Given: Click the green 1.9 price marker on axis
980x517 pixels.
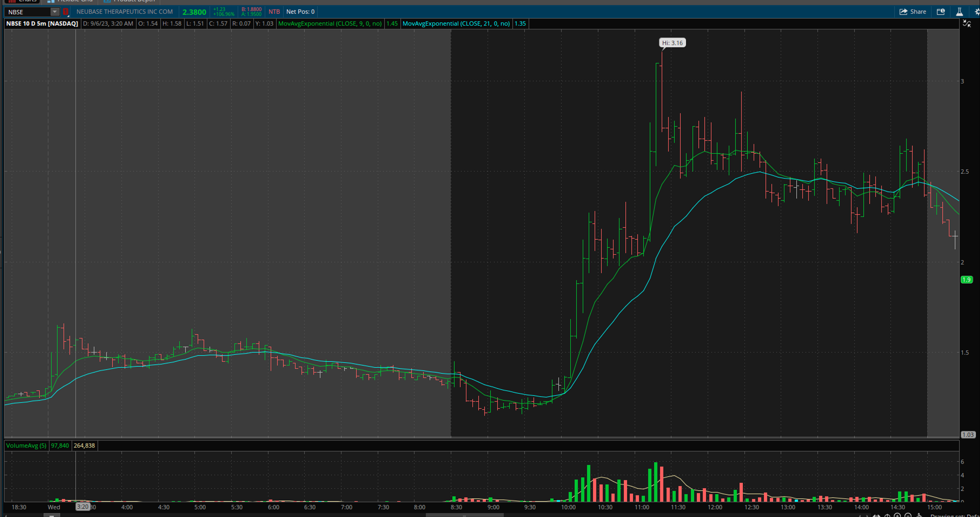Looking at the screenshot, I should [x=966, y=280].
